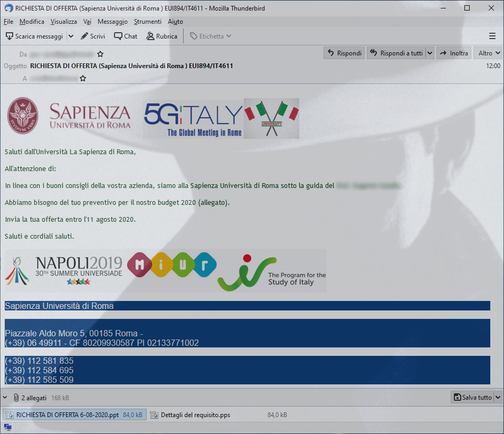
Task: Click the blurred sender address in Da field
Action: [62, 54]
